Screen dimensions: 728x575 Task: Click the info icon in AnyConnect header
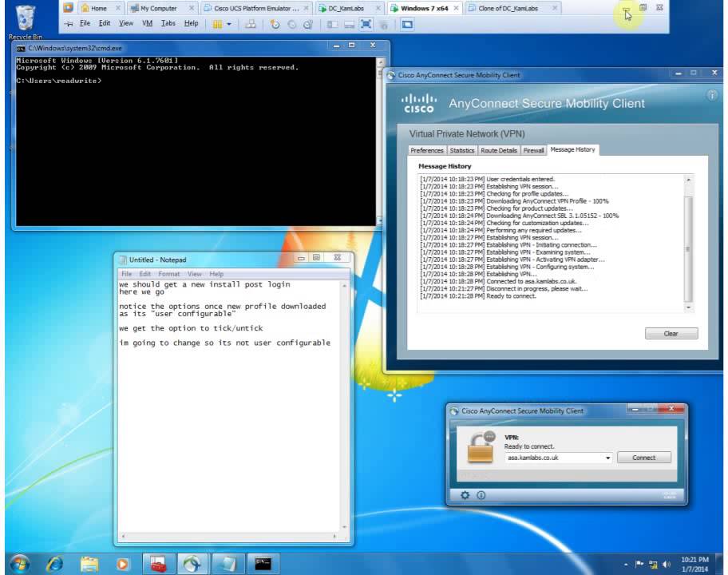pos(712,95)
